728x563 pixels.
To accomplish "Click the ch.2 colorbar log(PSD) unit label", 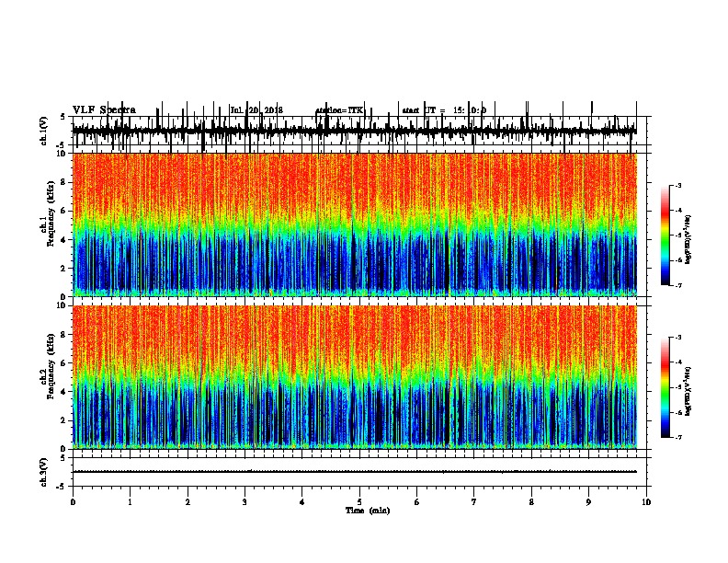I will pos(688,391).
